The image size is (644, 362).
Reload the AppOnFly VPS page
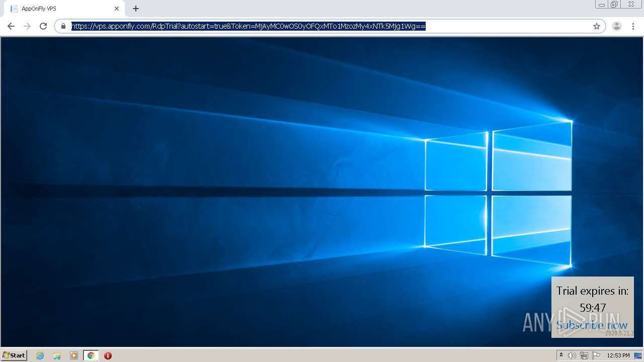pyautogui.click(x=43, y=26)
